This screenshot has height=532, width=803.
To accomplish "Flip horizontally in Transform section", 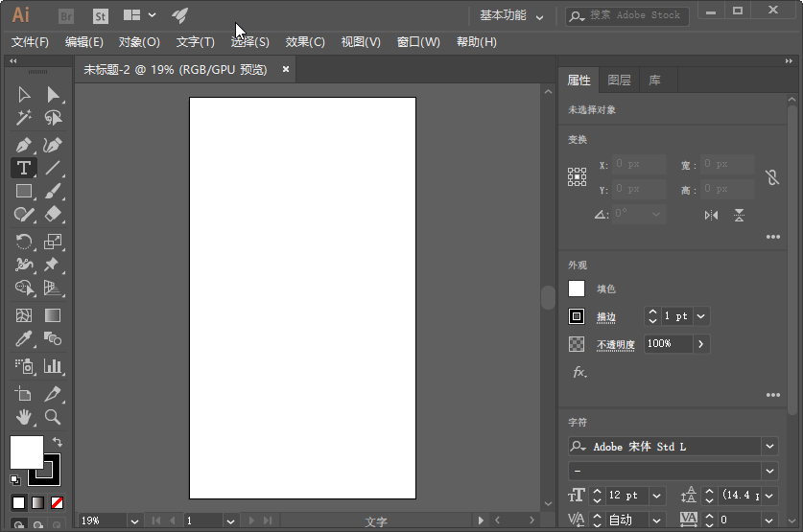I will point(711,216).
